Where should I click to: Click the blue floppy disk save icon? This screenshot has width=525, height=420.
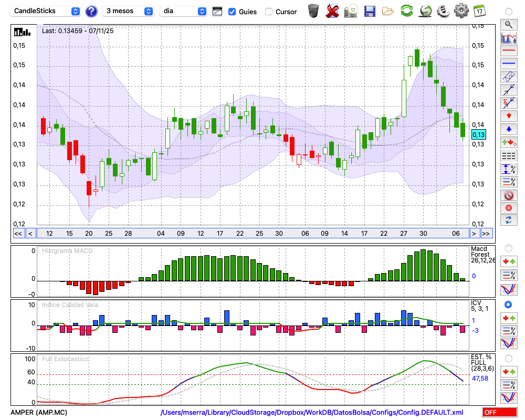pyautogui.click(x=370, y=10)
